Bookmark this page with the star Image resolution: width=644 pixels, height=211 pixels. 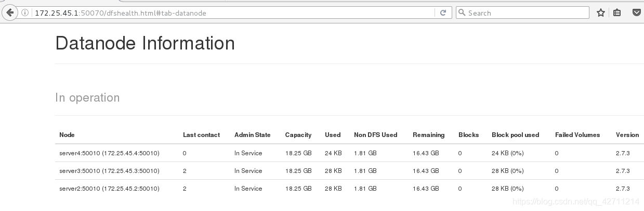point(601,13)
